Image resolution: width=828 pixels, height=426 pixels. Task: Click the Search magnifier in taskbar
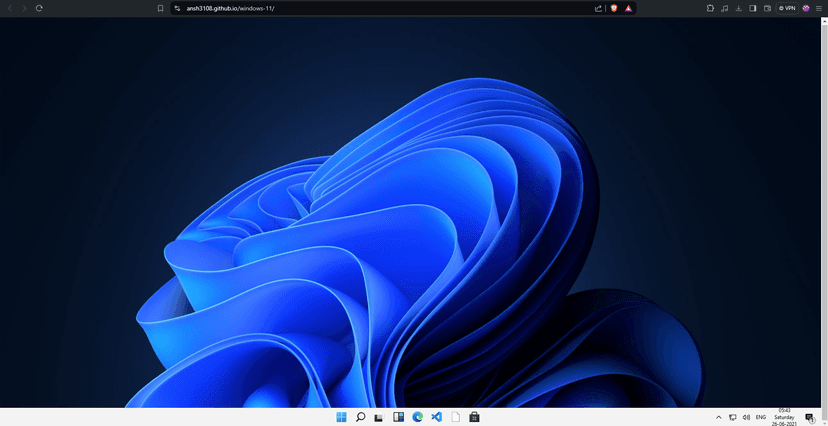(x=360, y=417)
